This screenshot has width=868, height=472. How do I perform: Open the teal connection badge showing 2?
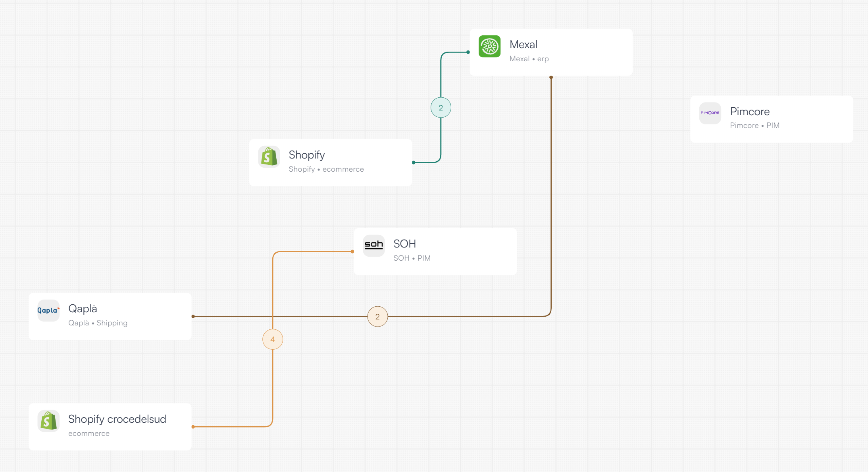point(441,108)
